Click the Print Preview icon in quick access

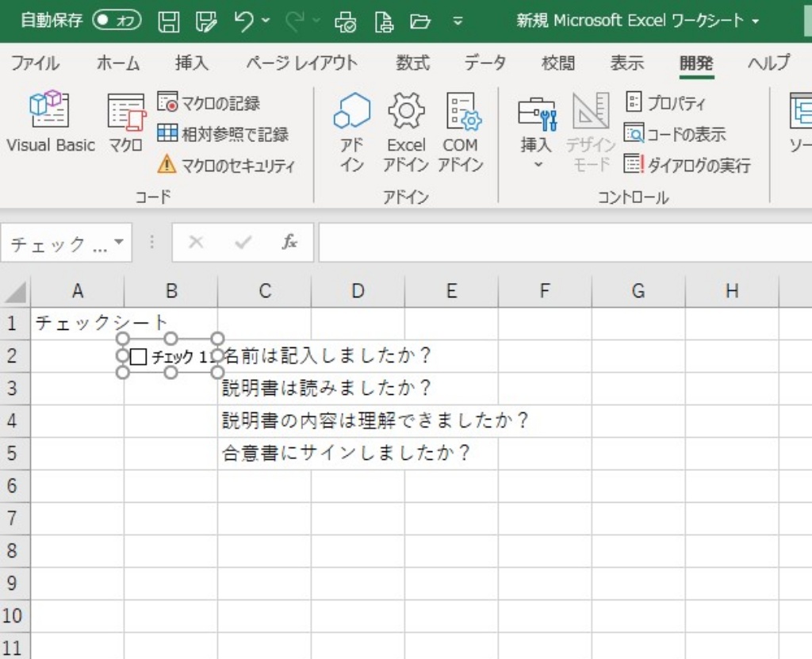[346, 21]
